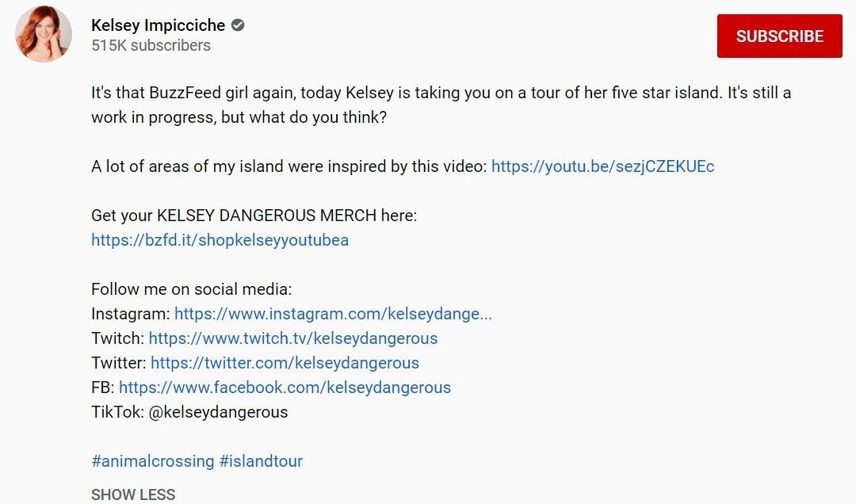Click the Kelsey Impicciche channel name
Image resolution: width=856 pixels, height=504 pixels.
[x=158, y=25]
